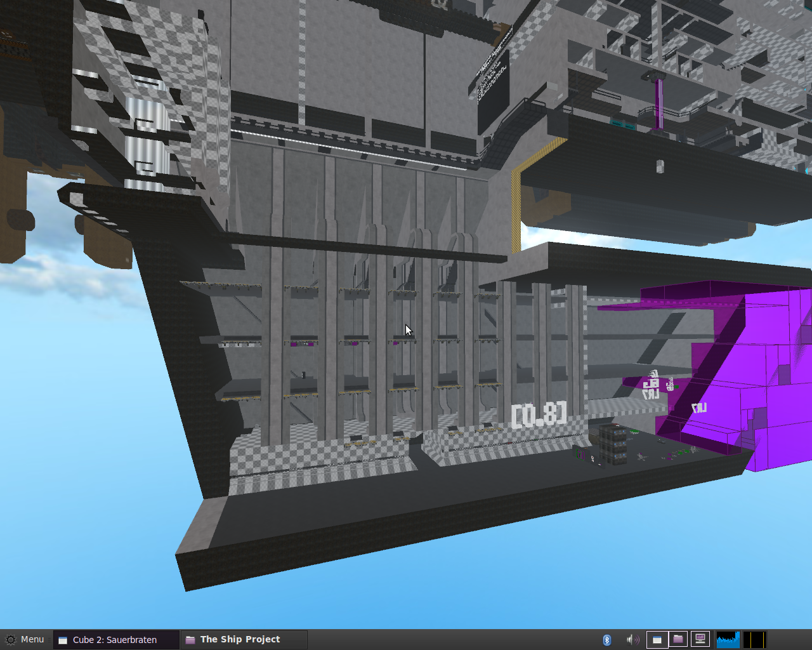812x650 pixels.
Task: Select the folder workspace icon
Action: (678, 639)
